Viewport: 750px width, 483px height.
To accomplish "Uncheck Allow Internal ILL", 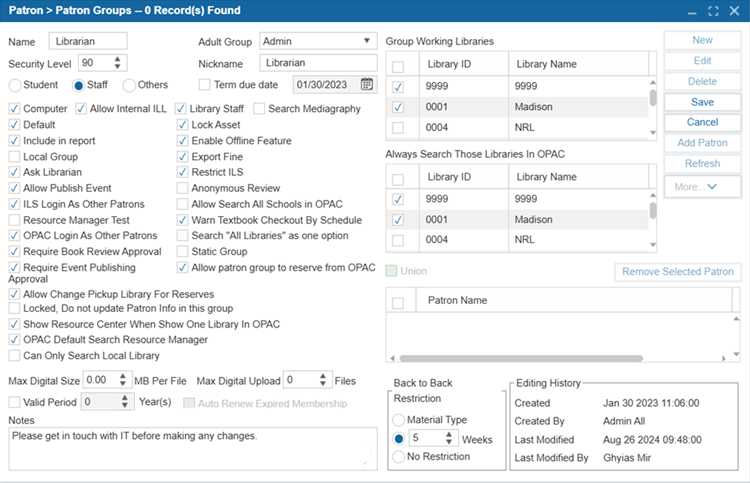I will click(x=81, y=109).
